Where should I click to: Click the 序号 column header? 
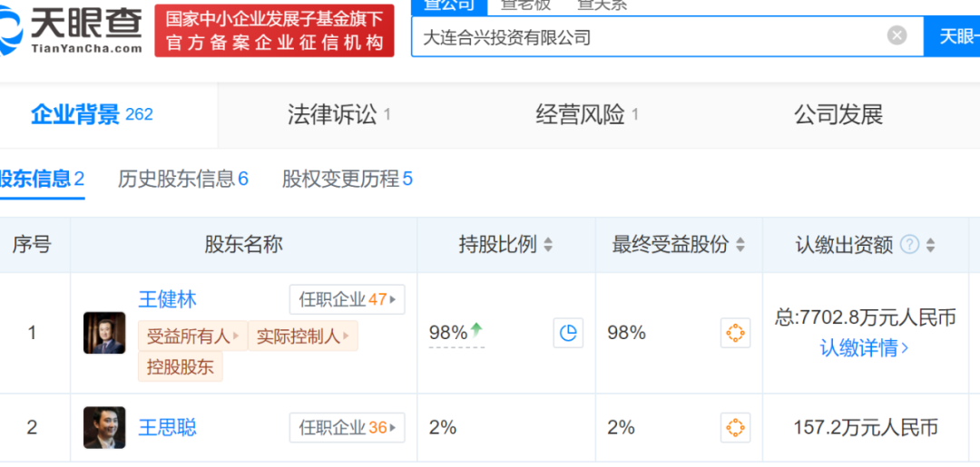pyautogui.click(x=31, y=245)
